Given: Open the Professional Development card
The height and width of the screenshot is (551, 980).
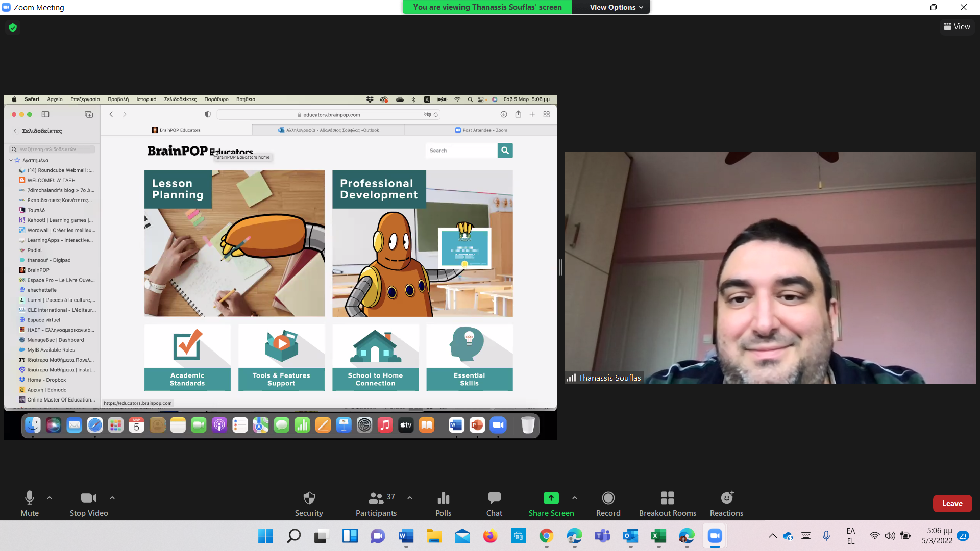Looking at the screenshot, I should (x=423, y=243).
